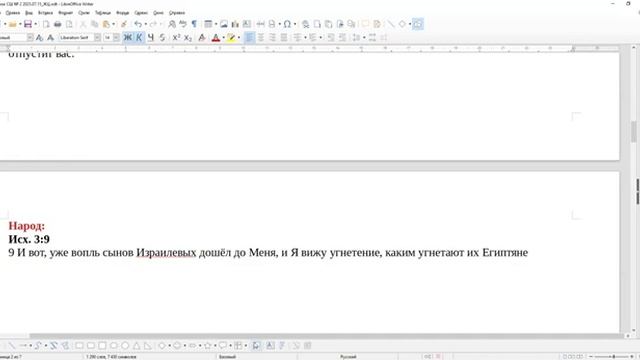The image size is (640, 360).
Task: Toggle italic К formatting
Action: (139, 38)
